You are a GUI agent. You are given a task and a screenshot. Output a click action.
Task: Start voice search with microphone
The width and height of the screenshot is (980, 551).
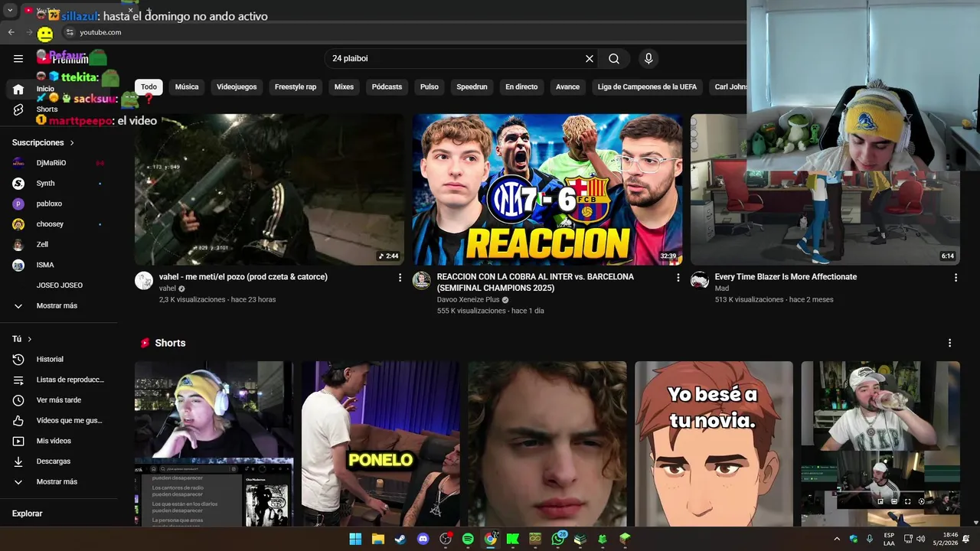648,58
